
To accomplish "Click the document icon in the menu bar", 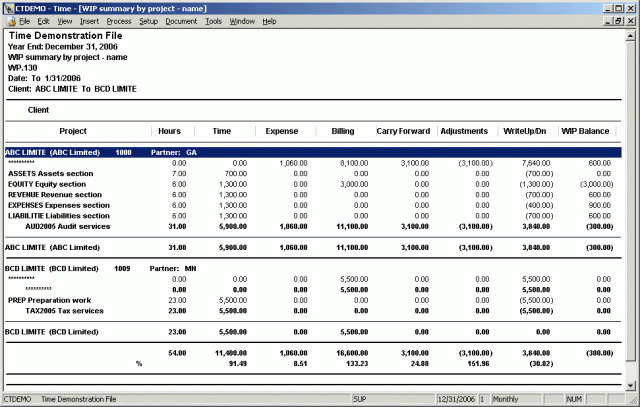I will [x=9, y=21].
